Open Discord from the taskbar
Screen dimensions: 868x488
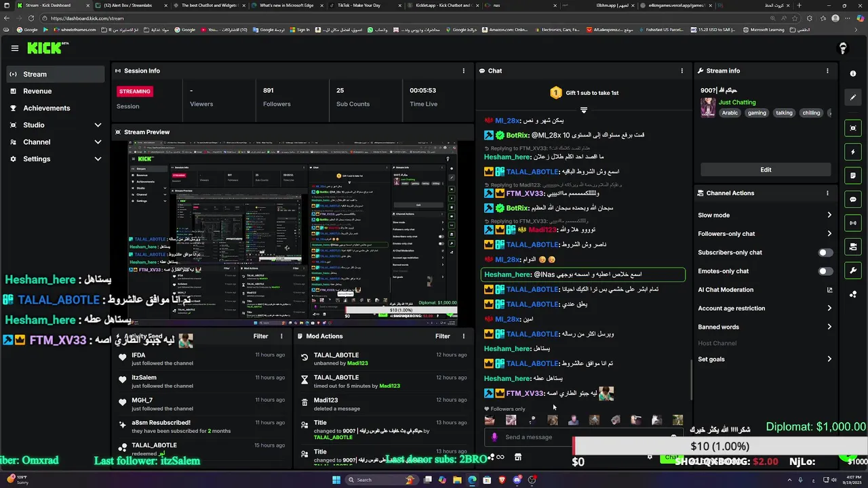[517, 480]
